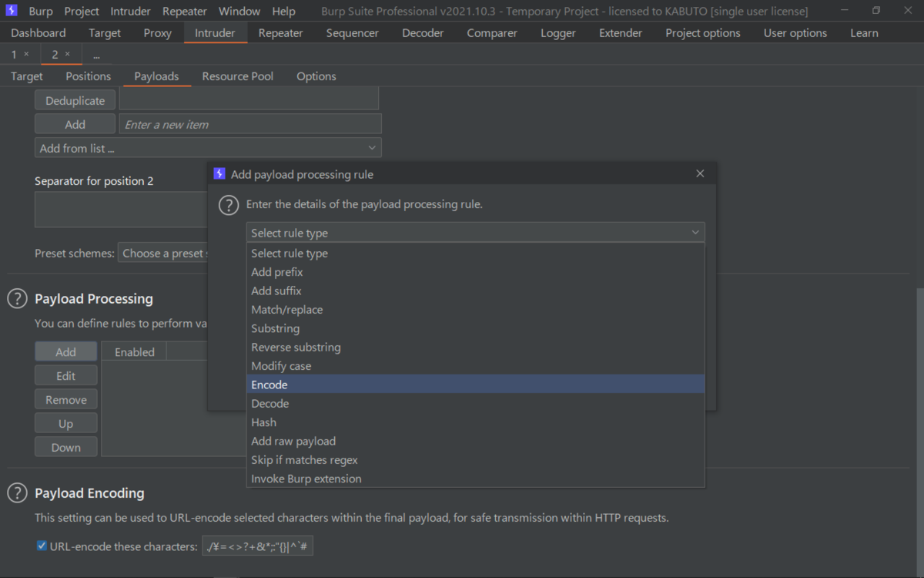Open the Add from list dropdown
Image resolution: width=924 pixels, height=578 pixels.
pos(208,148)
